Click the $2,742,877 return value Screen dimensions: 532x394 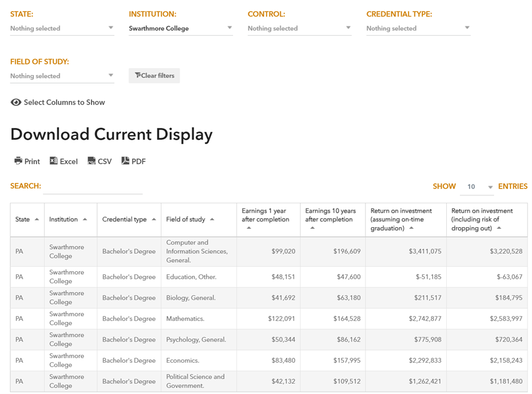(425, 318)
